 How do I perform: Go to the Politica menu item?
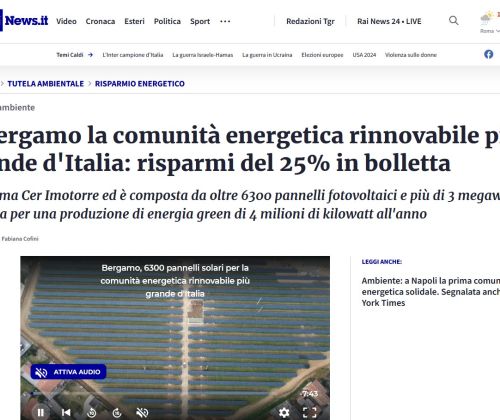coord(167,21)
